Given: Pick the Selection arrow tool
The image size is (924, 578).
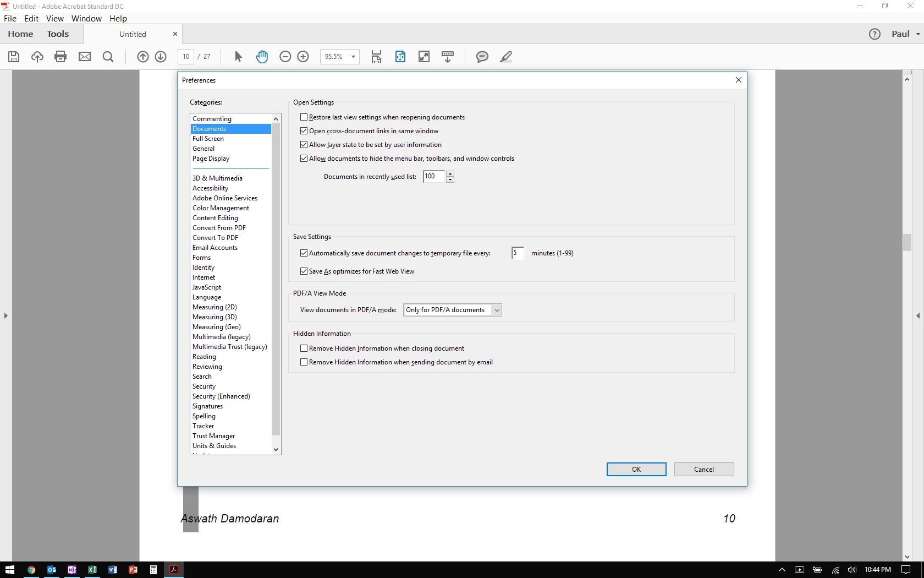Looking at the screenshot, I should pos(238,57).
